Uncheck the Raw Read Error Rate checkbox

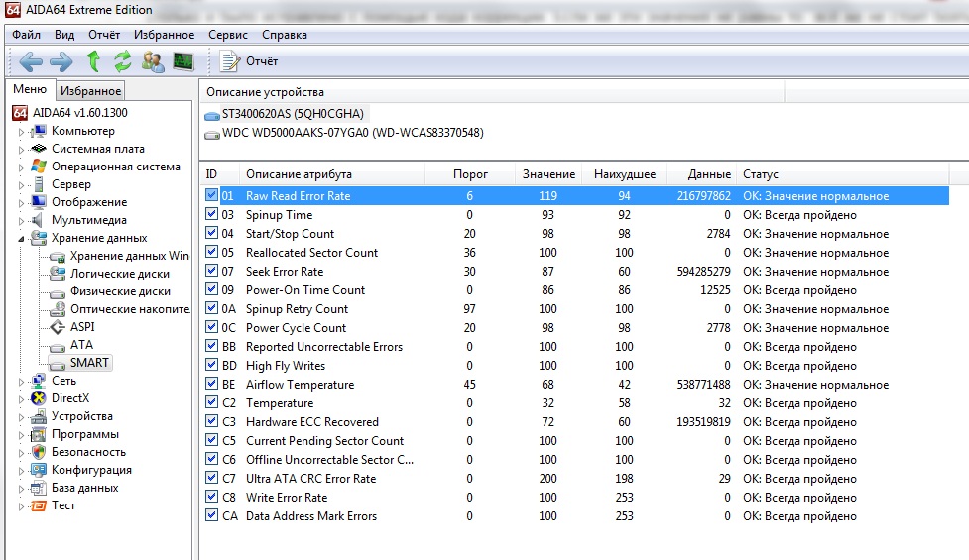tap(211, 196)
